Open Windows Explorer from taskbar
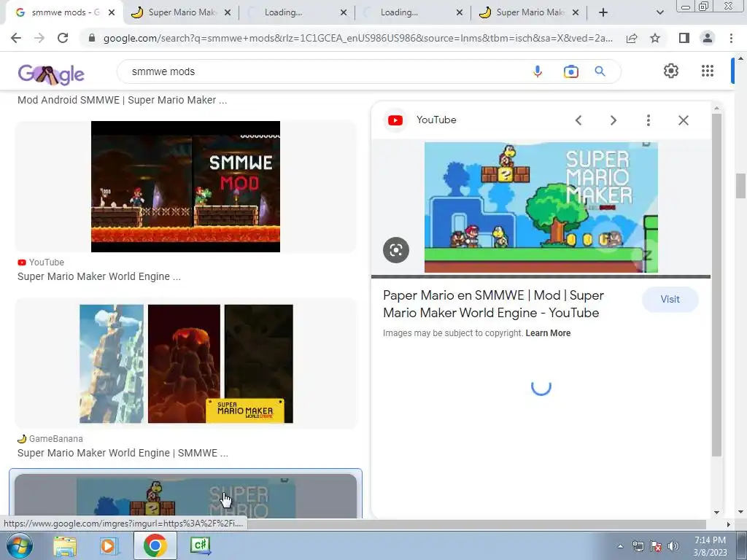Viewport: 747px width, 560px height. [x=65, y=545]
